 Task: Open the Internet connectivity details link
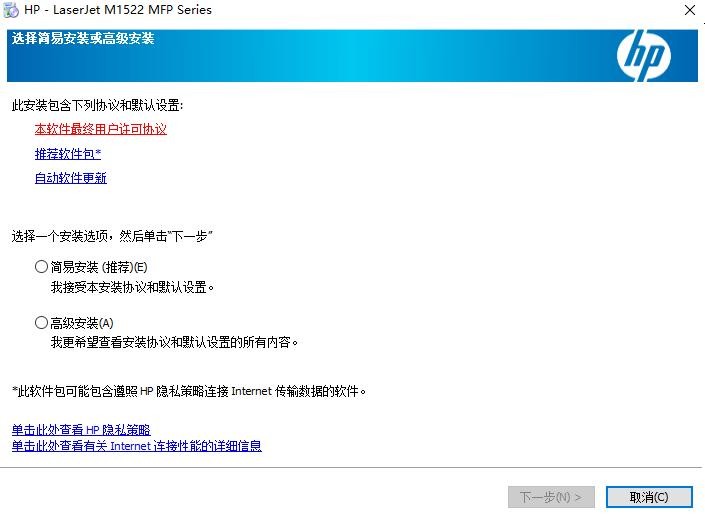point(137,446)
